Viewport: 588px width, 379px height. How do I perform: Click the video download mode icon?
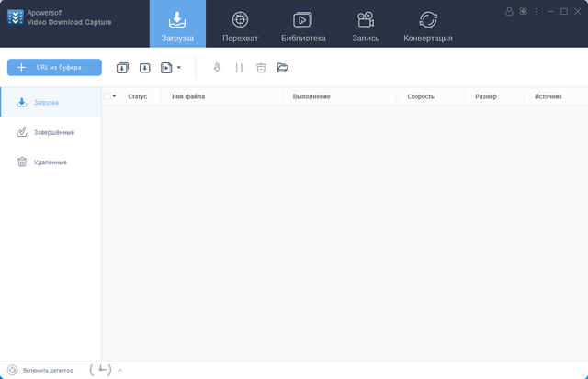click(x=166, y=67)
